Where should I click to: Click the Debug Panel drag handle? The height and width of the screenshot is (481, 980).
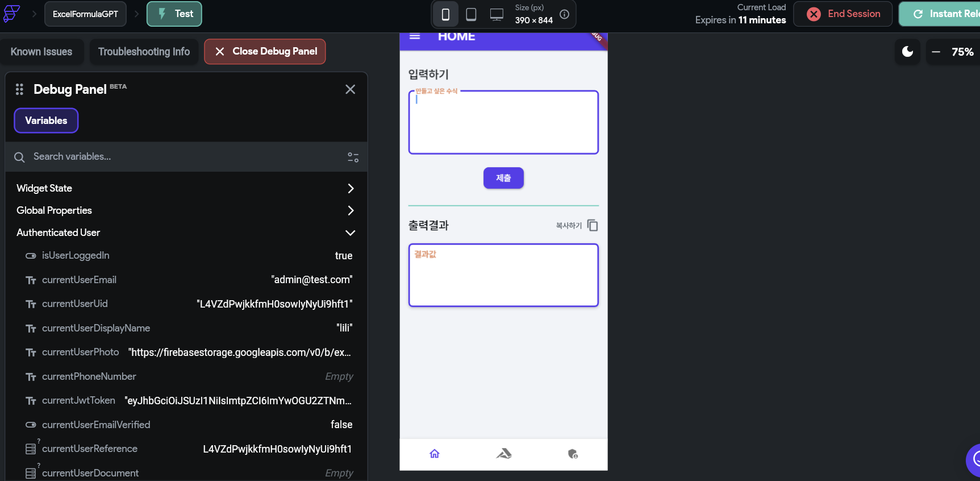pyautogui.click(x=19, y=89)
